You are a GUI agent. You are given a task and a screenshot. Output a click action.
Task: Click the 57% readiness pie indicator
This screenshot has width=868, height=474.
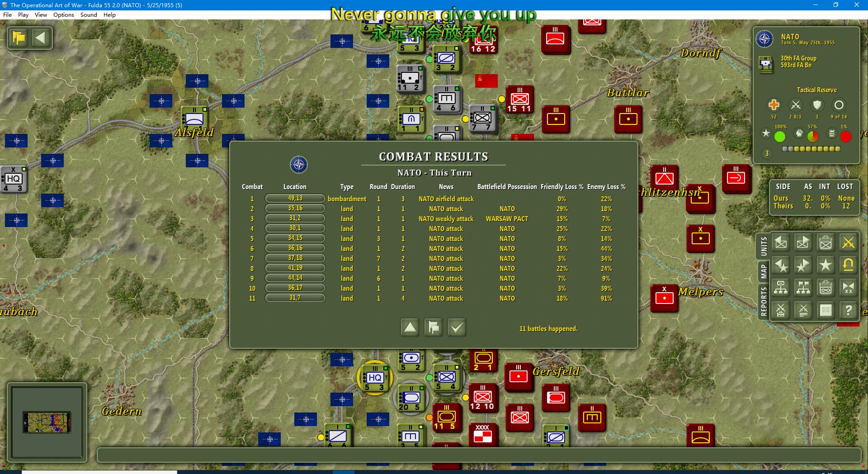[812, 137]
